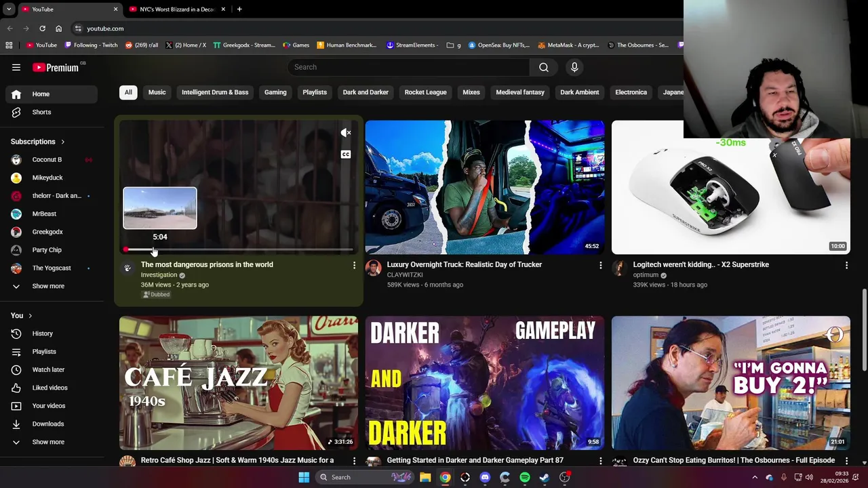Select the Music filter chip

(157, 92)
